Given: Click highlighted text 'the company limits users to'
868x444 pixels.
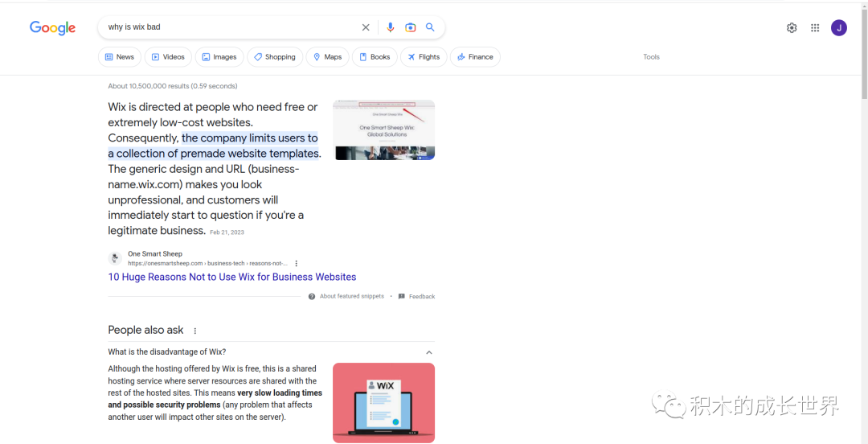Looking at the screenshot, I should (x=250, y=138).
